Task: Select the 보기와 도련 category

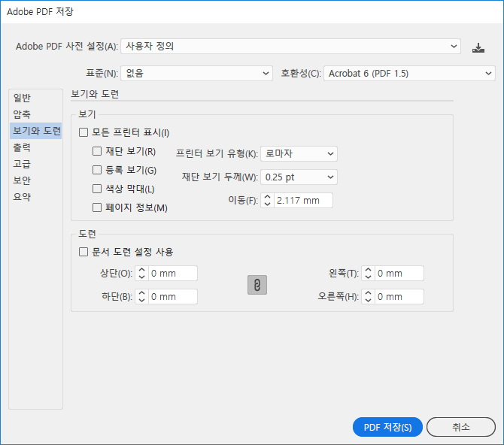Action: 35,131
